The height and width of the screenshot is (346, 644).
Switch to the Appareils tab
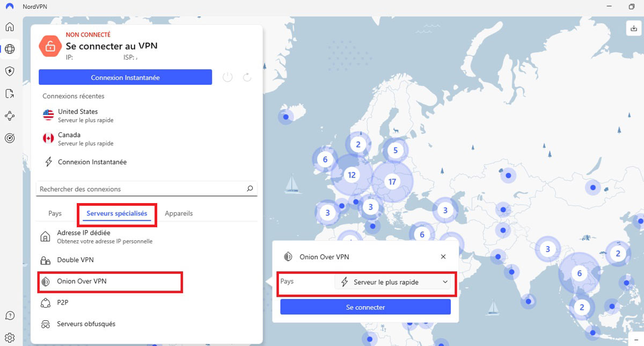[178, 213]
